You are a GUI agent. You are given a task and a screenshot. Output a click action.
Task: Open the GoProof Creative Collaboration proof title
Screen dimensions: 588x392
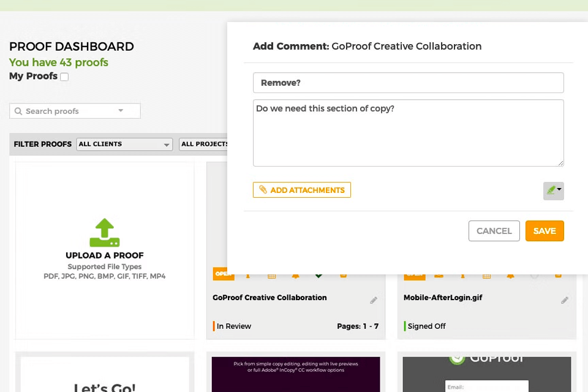pos(269,298)
